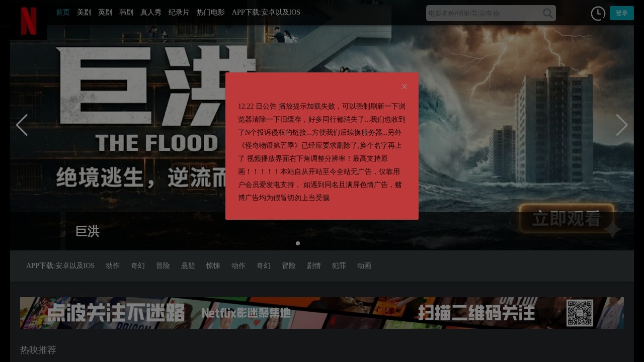
Task: Go to previous slide with left arrow
Action: [x=22, y=125]
